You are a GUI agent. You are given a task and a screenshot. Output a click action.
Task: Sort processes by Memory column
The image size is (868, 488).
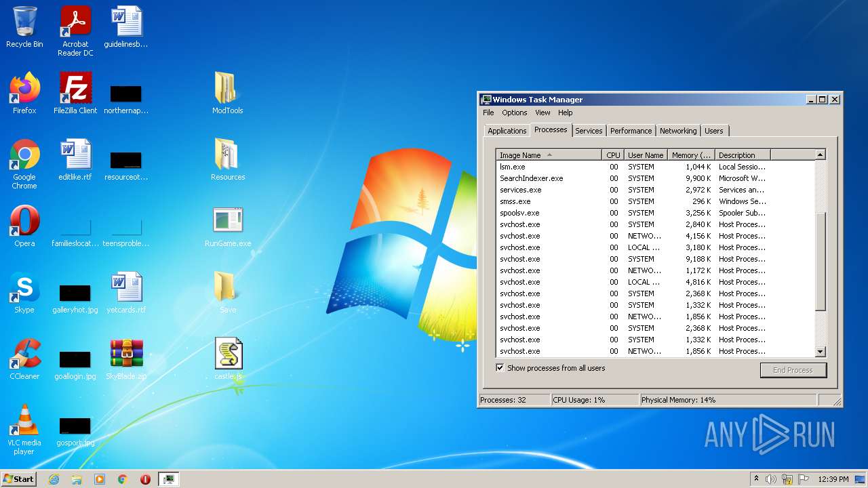point(691,155)
